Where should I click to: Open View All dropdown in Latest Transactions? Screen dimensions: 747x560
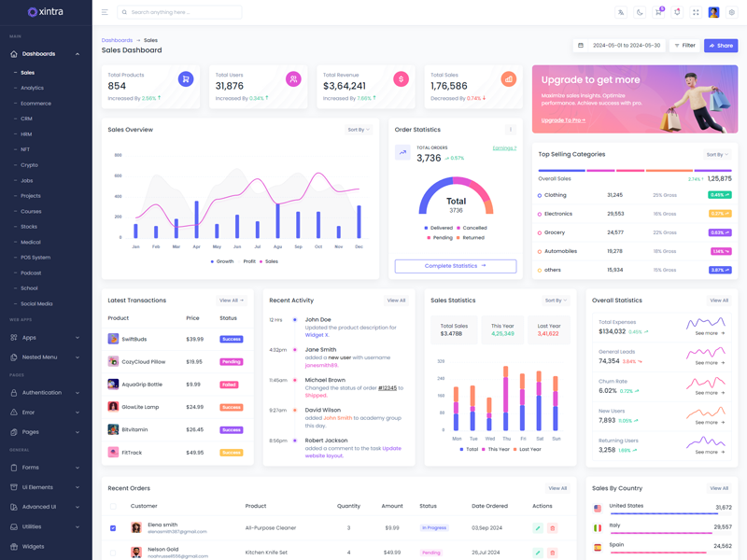pos(232,301)
